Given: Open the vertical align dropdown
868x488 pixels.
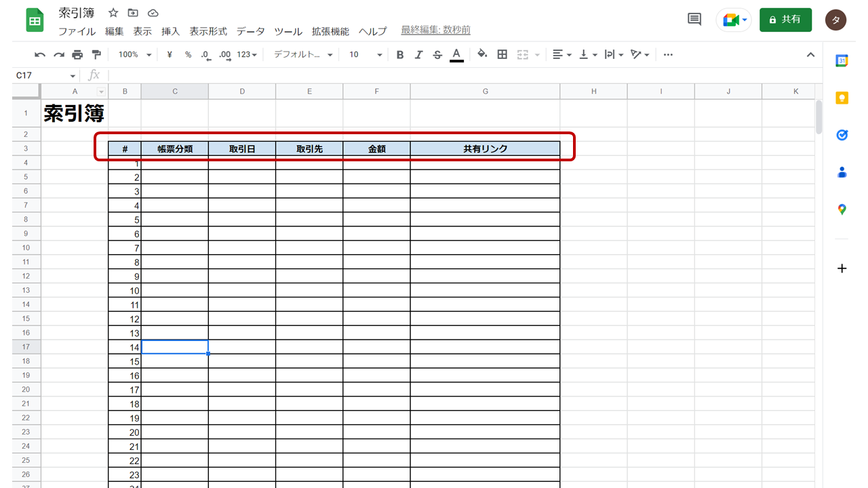Looking at the screenshot, I should 588,55.
